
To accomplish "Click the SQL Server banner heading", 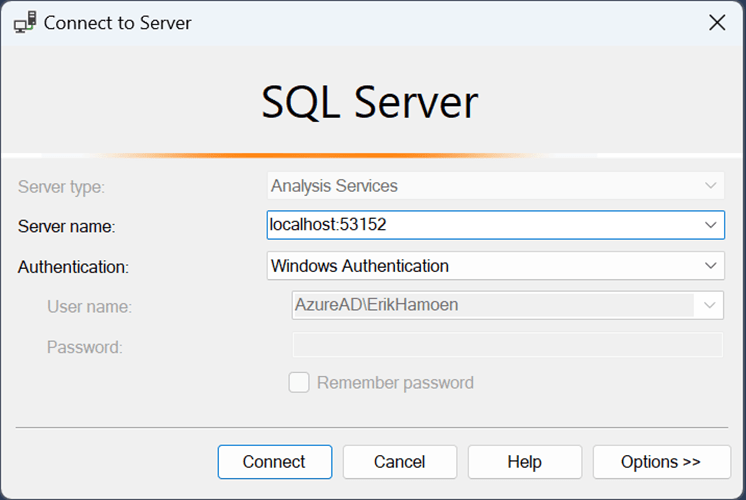I will click(x=370, y=103).
